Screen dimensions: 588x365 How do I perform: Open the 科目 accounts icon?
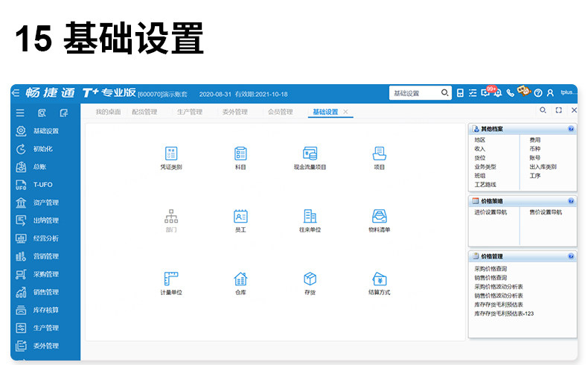pyautogui.click(x=240, y=153)
